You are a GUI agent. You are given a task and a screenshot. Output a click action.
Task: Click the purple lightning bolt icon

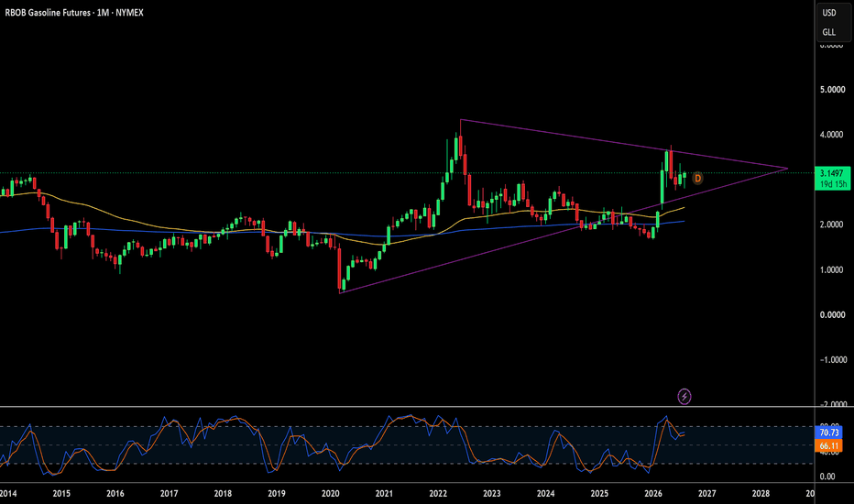[684, 396]
